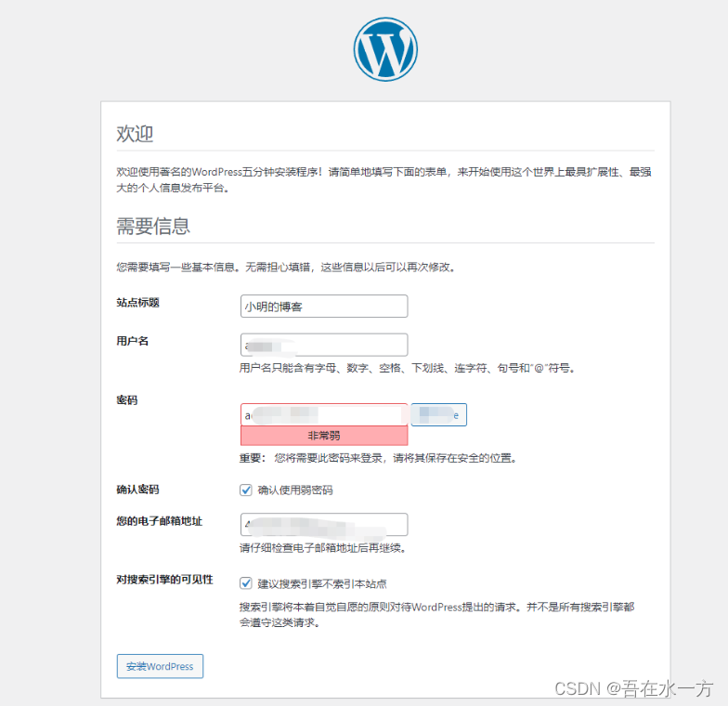Click the "重要：" password notice text
Screen dimensions: 728x706
pyautogui.click(x=379, y=459)
